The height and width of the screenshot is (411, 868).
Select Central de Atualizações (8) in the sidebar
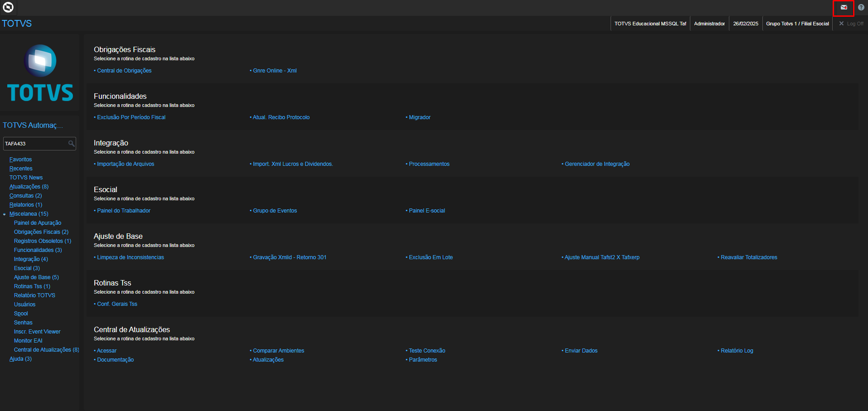click(x=47, y=350)
